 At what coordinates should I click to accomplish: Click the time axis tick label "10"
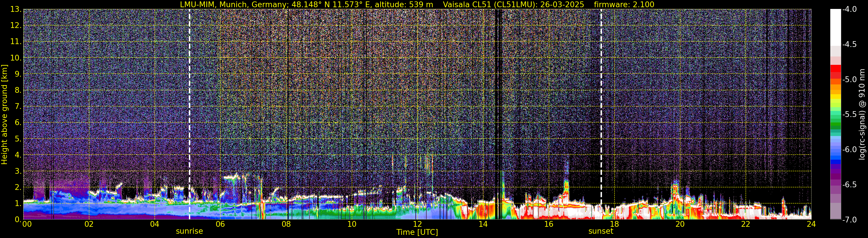coord(352,224)
